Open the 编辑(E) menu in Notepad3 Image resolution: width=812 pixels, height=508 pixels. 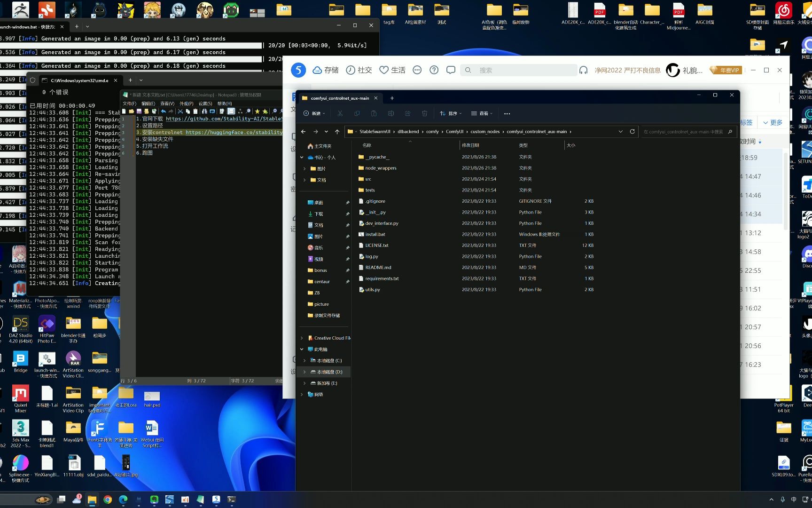pyautogui.click(x=148, y=103)
